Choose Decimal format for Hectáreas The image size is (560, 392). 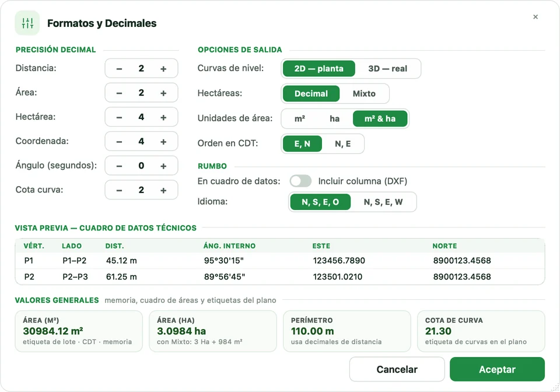(x=311, y=93)
